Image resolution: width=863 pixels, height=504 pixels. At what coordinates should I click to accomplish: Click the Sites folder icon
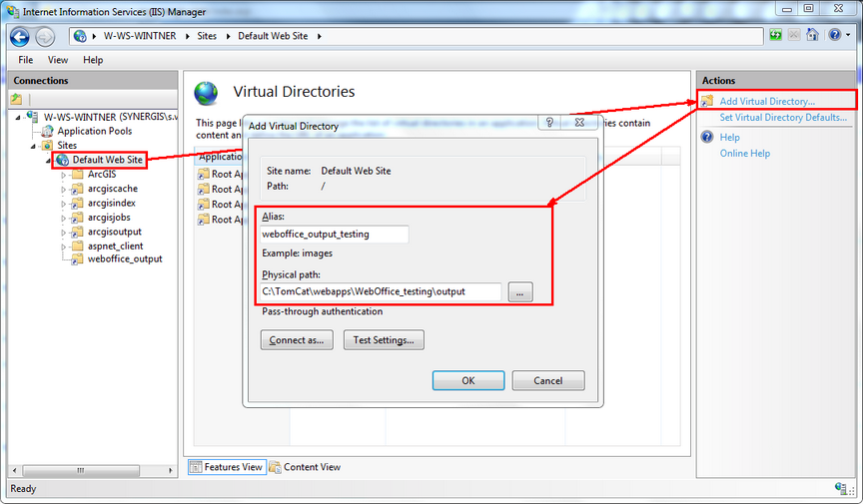pos(48,146)
